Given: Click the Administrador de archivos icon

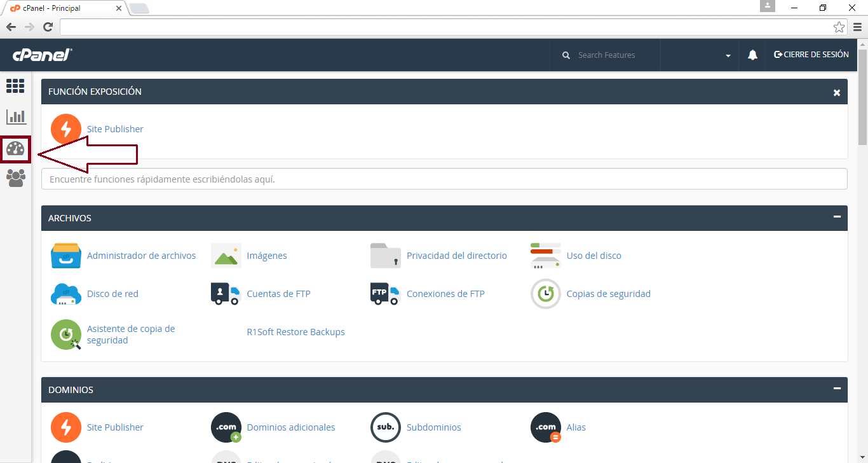Looking at the screenshot, I should [x=66, y=256].
